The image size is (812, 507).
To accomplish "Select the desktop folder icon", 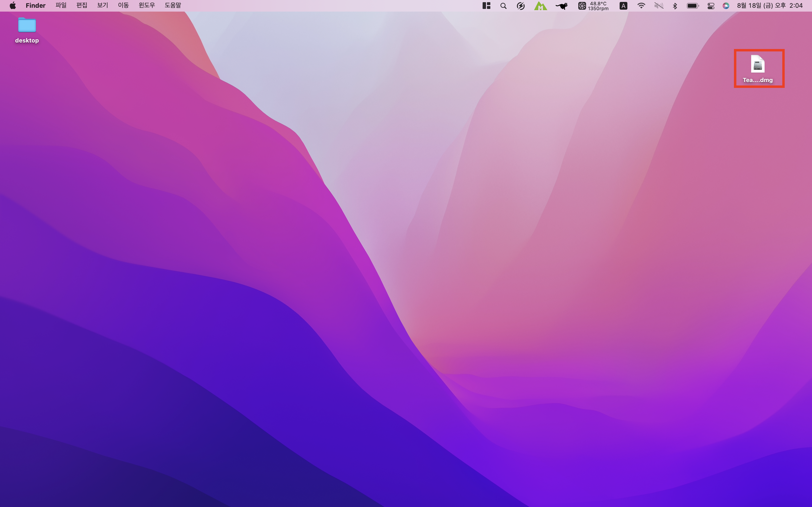I will (x=27, y=26).
